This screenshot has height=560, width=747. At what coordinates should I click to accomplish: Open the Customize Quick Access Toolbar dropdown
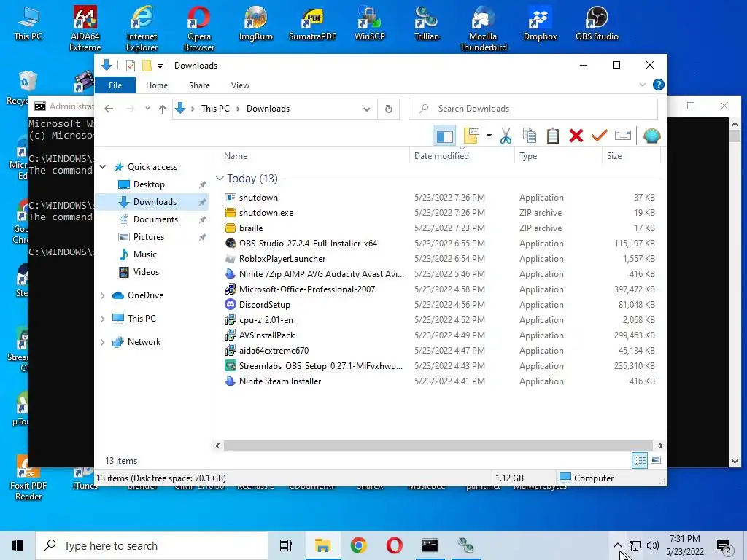tap(160, 66)
